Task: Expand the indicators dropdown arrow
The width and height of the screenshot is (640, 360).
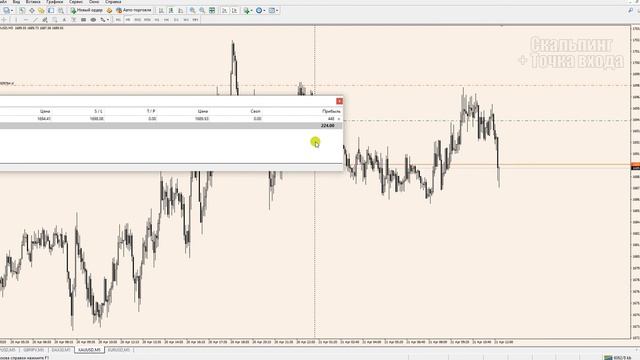Action: [x=251, y=11]
